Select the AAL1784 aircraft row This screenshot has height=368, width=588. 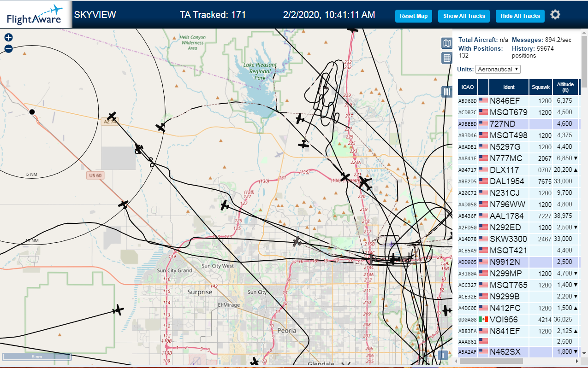click(x=519, y=216)
